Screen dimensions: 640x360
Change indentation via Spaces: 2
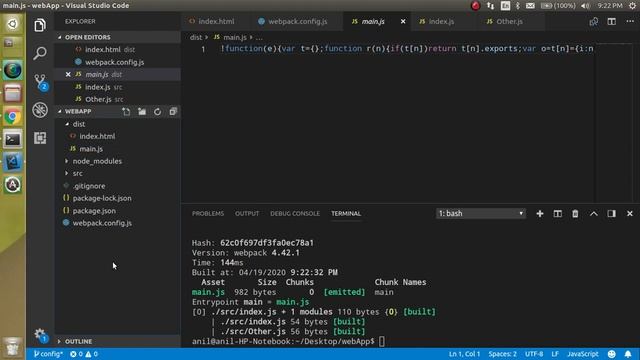pos(502,354)
